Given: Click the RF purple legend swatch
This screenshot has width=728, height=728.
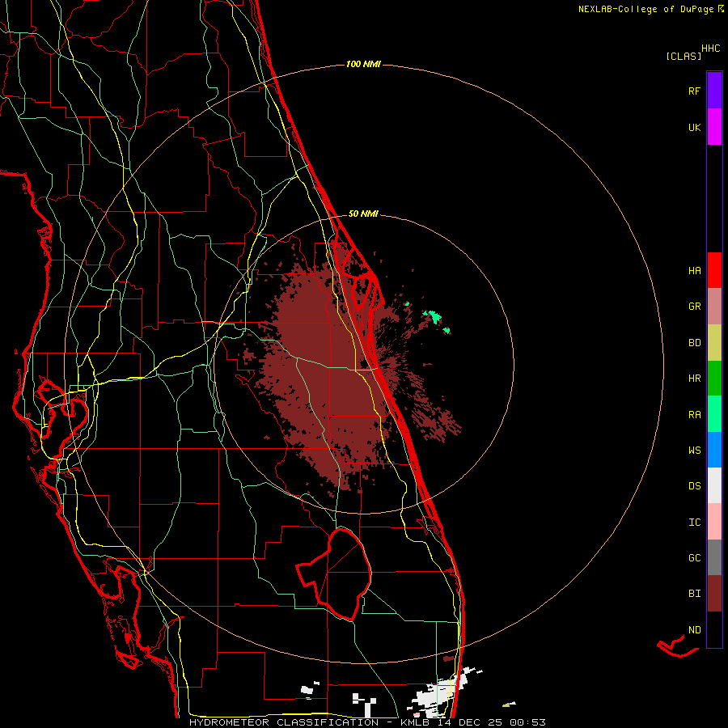Looking at the screenshot, I should (714, 91).
